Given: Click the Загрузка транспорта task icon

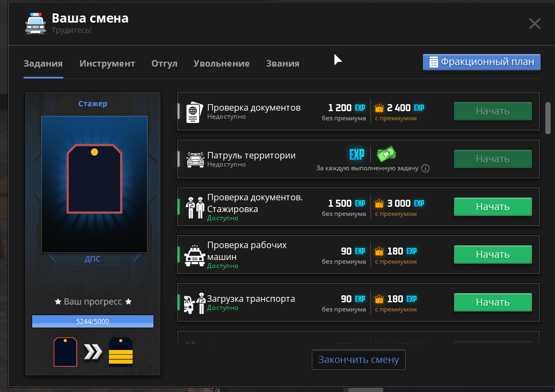Looking at the screenshot, I should [195, 303].
